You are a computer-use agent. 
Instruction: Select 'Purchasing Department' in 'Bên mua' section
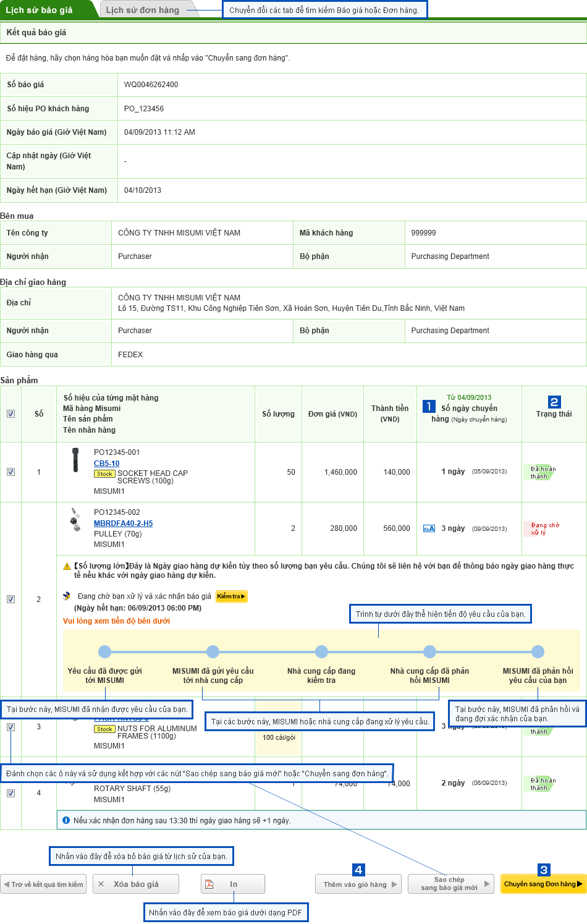tap(450, 256)
